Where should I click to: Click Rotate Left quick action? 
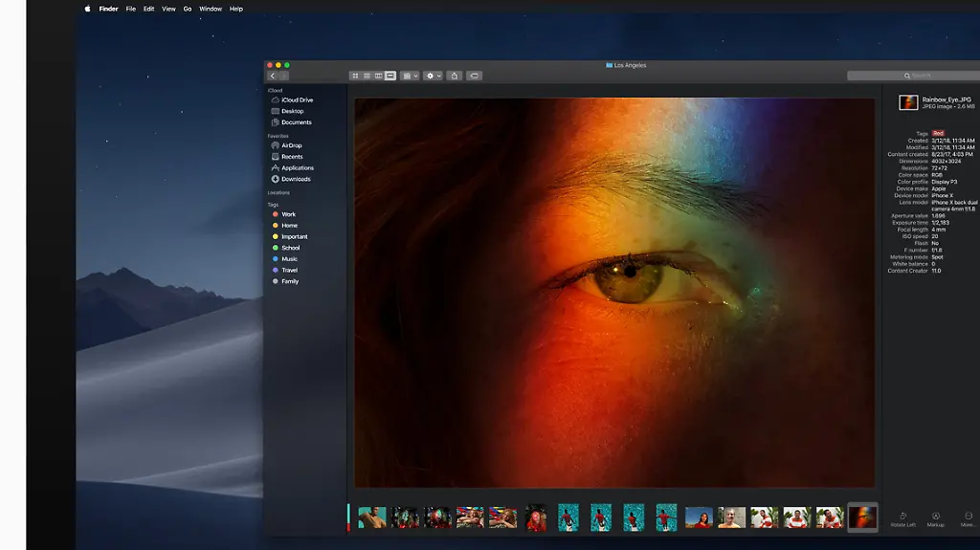click(x=902, y=518)
